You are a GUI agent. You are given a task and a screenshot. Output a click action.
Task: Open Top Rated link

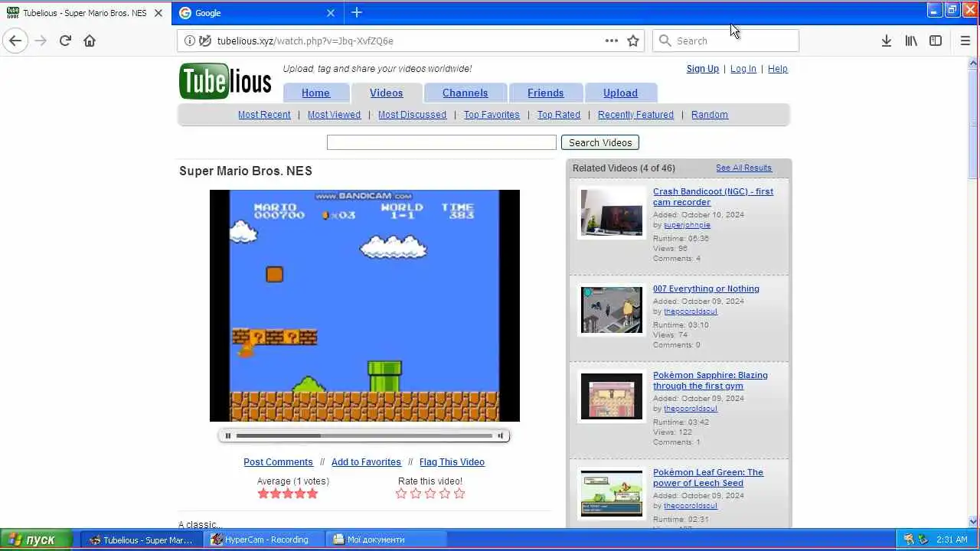pos(559,115)
